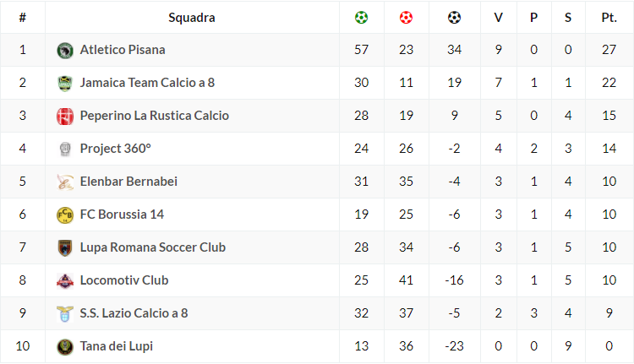Click the Squadra column header
634x364 pixels.
192,17
